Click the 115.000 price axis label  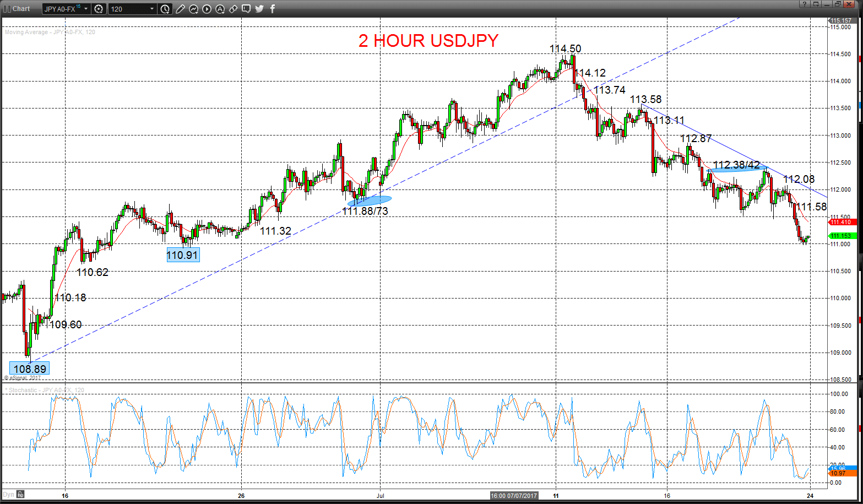pos(841,27)
